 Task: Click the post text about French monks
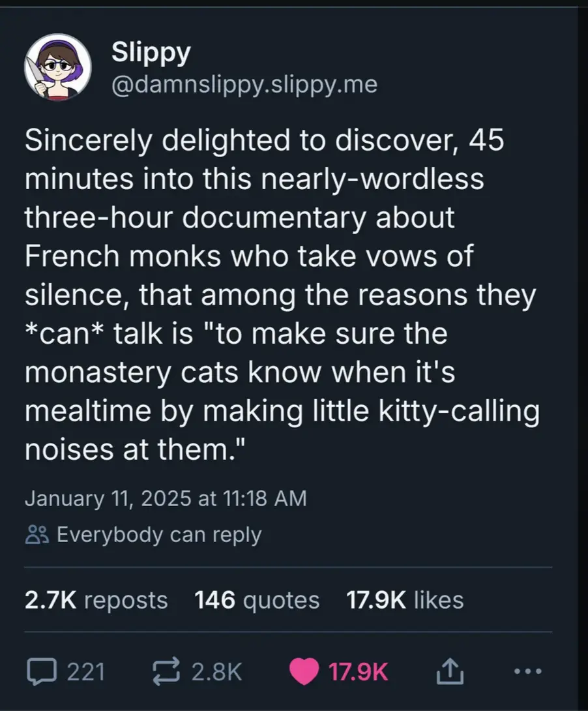click(x=282, y=294)
